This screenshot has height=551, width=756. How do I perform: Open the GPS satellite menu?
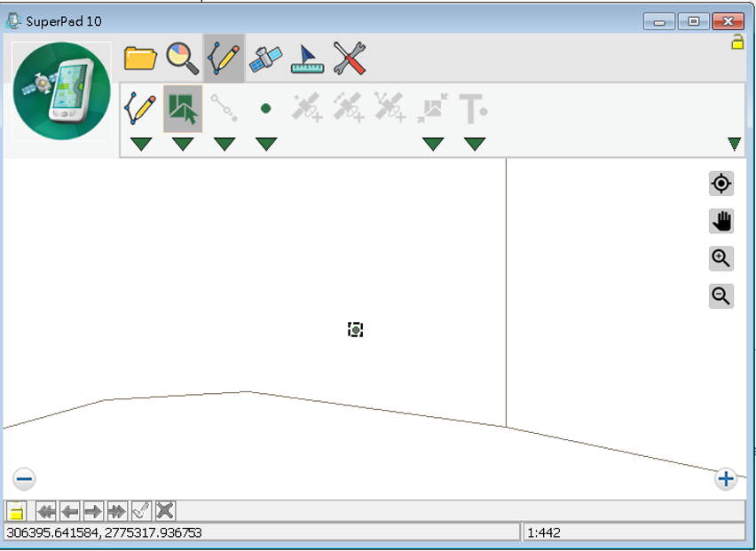pos(265,59)
